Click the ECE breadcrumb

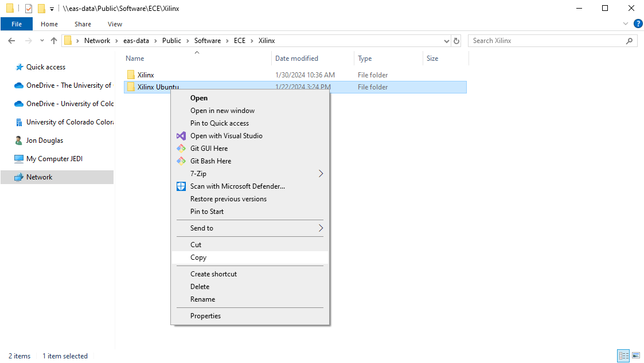(x=240, y=41)
